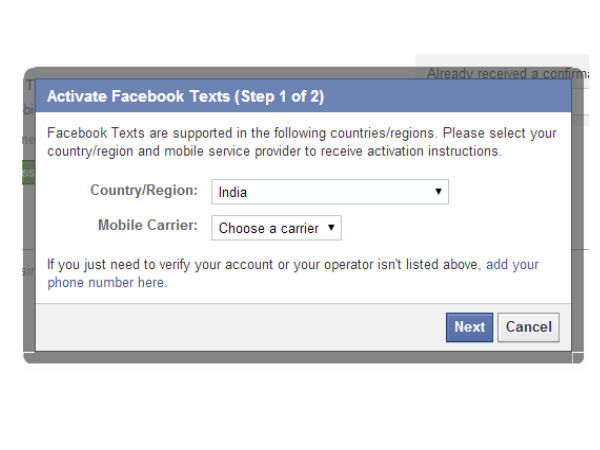Click the supported countries instruction paragraph

(x=300, y=142)
